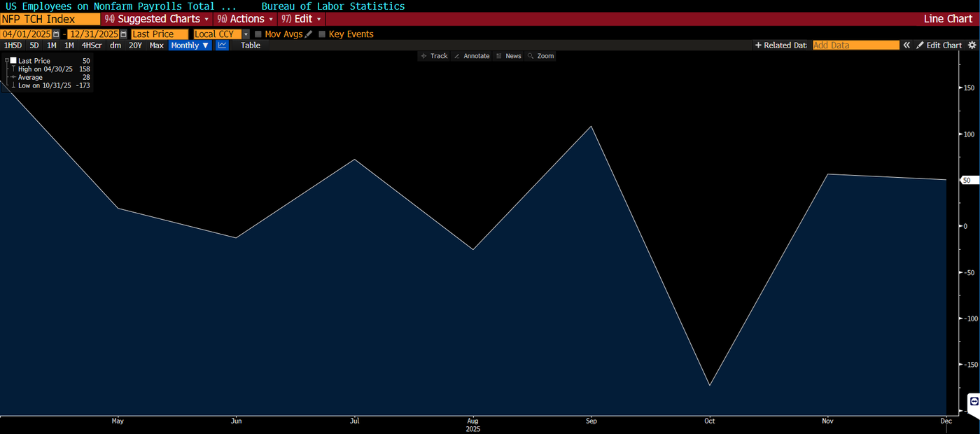Open the Monthly periodicity dropdown

(x=189, y=45)
